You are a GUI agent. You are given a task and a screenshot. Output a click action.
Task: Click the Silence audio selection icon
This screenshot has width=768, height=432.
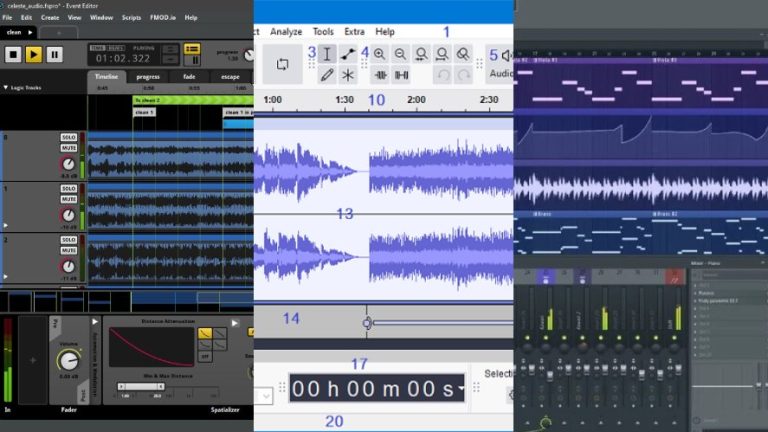tap(401, 75)
